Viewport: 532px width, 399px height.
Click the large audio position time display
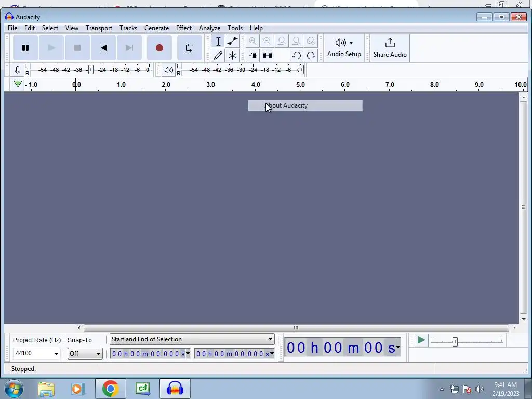pyautogui.click(x=341, y=348)
